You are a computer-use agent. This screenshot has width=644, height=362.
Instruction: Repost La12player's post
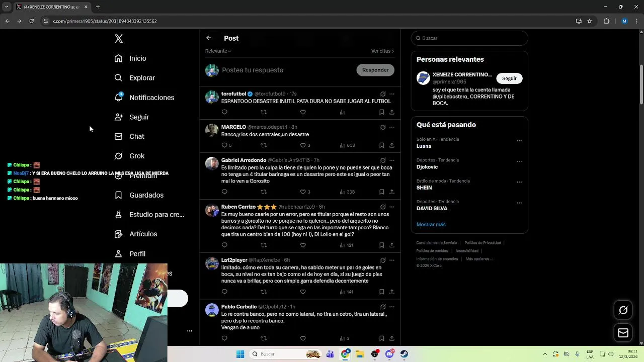(x=264, y=292)
